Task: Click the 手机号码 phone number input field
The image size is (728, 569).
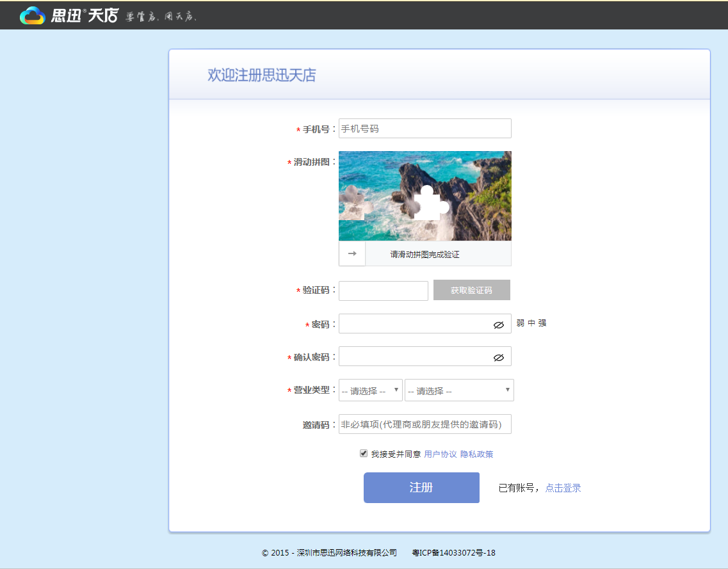Action: point(425,128)
